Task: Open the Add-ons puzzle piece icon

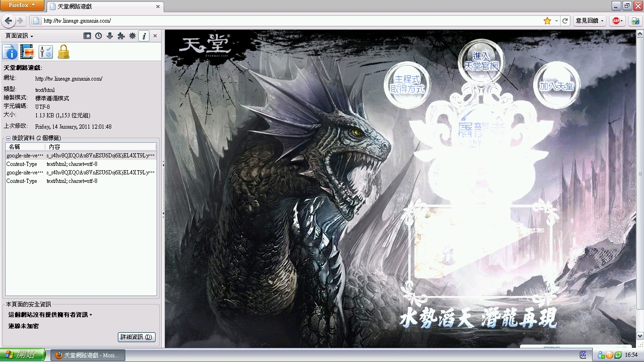Action: tap(121, 36)
